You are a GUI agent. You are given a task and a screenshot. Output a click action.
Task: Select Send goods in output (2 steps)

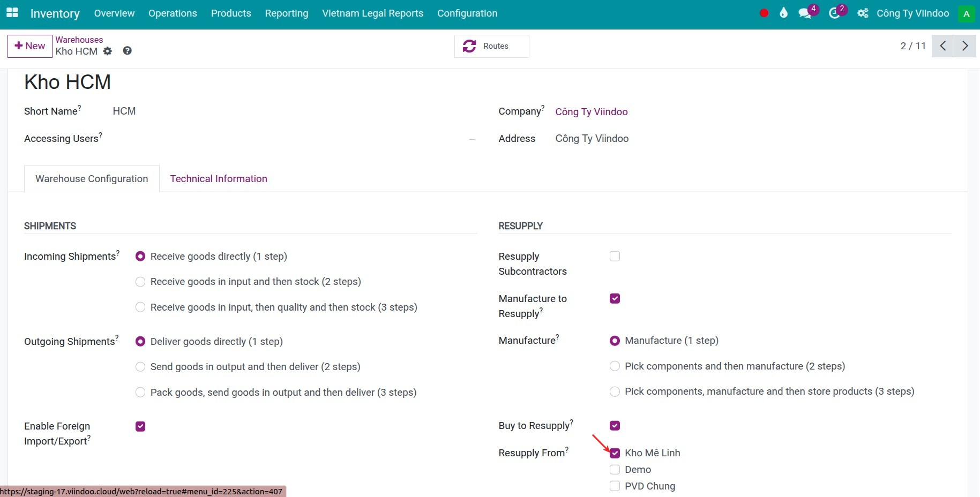(140, 367)
